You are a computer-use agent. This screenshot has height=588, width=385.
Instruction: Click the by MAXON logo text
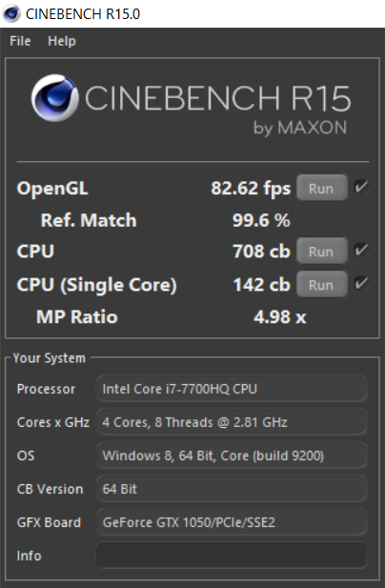pyautogui.click(x=300, y=129)
